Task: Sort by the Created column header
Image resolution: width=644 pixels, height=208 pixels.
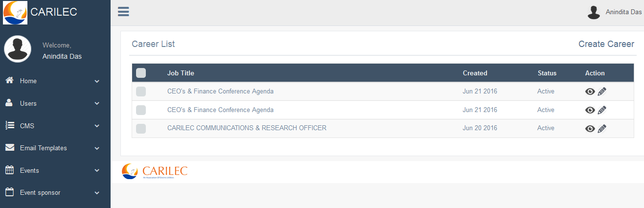Action: coord(475,73)
